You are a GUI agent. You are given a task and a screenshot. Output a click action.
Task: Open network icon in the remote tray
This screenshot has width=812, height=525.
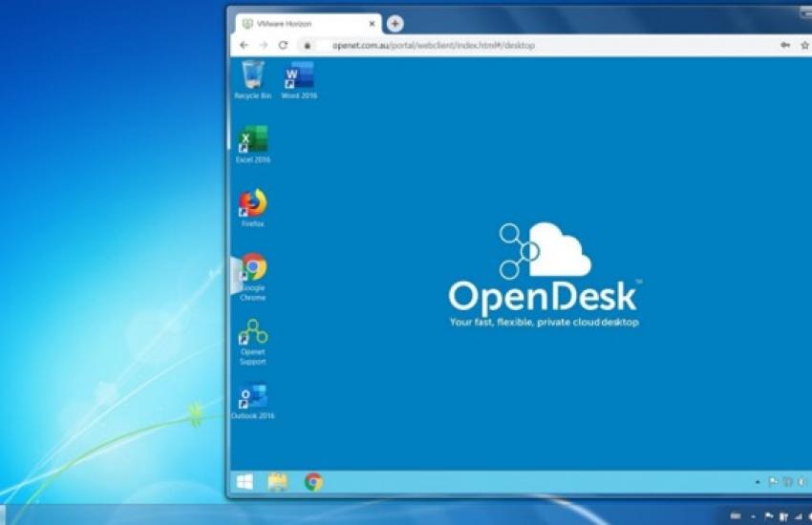point(788,482)
